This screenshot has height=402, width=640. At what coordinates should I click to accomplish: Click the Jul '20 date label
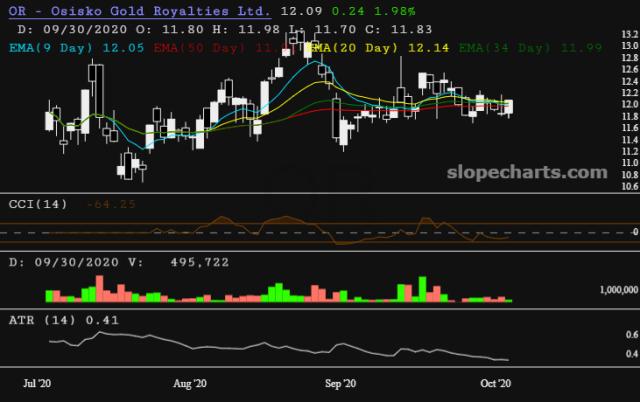pyautogui.click(x=37, y=383)
